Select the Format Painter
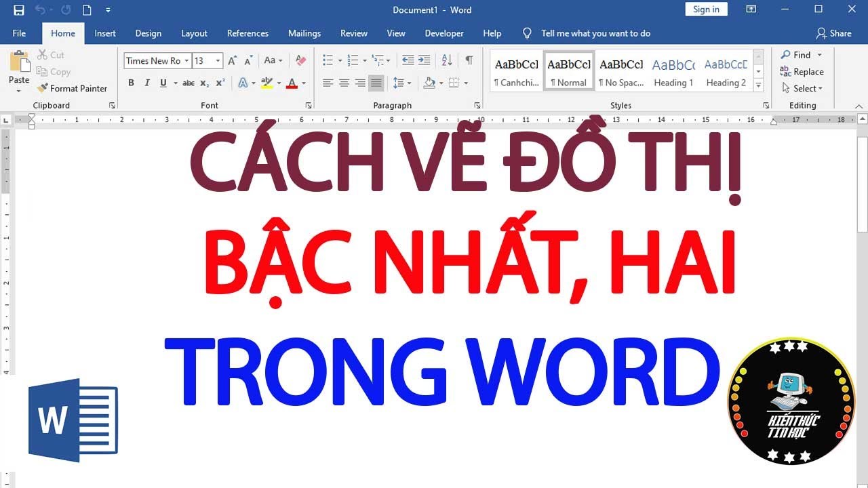This screenshot has width=868, height=488. coord(72,88)
